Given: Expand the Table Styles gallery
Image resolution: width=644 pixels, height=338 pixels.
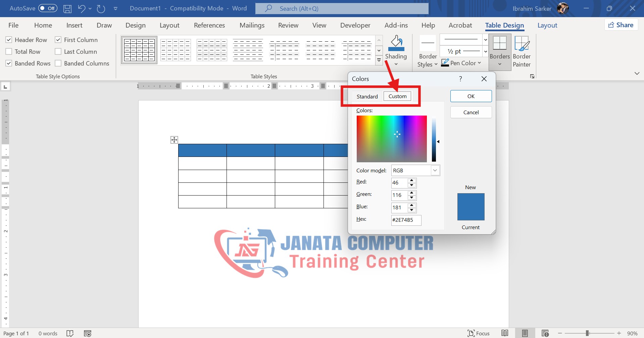Looking at the screenshot, I should 379,60.
